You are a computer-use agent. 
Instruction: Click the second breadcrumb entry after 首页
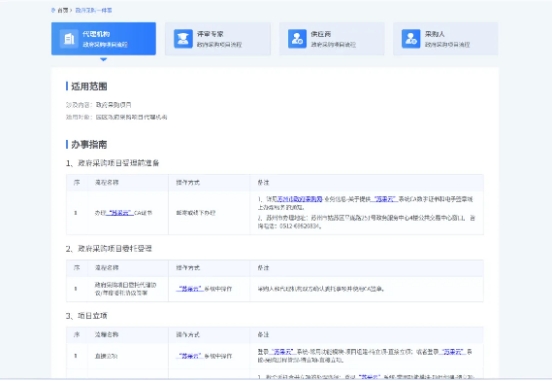(x=94, y=10)
